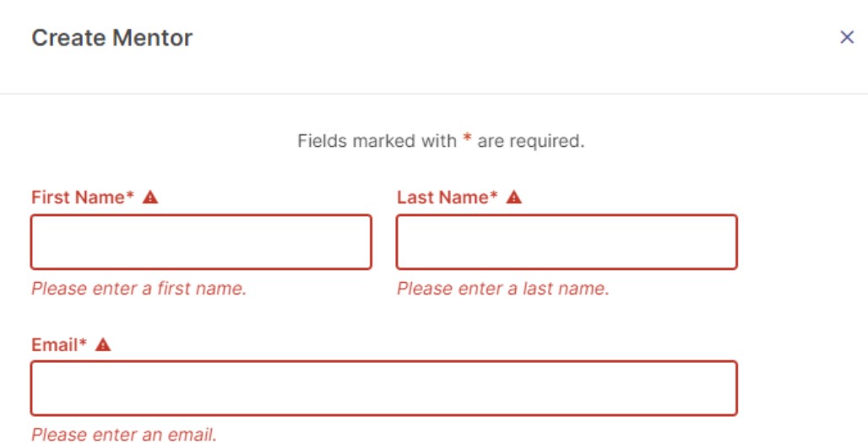Viewport: 868px width, 443px height.
Task: Click the First Name warning triangle icon
Action: click(x=150, y=197)
